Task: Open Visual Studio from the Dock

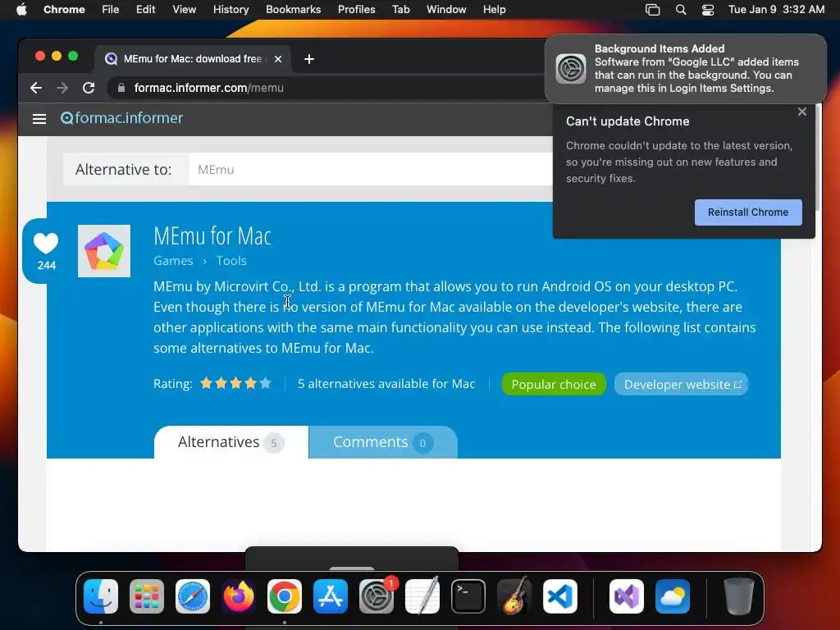Action: [x=626, y=596]
